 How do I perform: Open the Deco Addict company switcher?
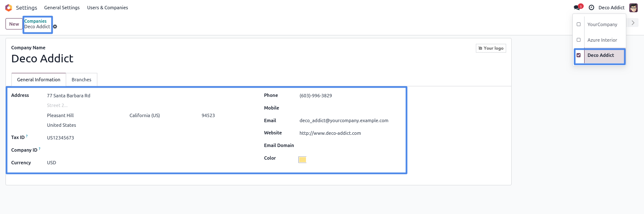[612, 8]
